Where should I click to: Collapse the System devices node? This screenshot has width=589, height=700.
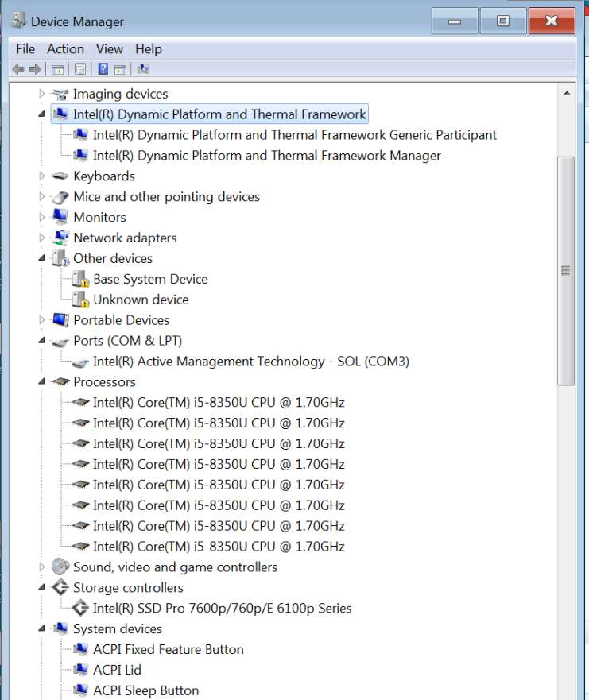click(x=41, y=628)
